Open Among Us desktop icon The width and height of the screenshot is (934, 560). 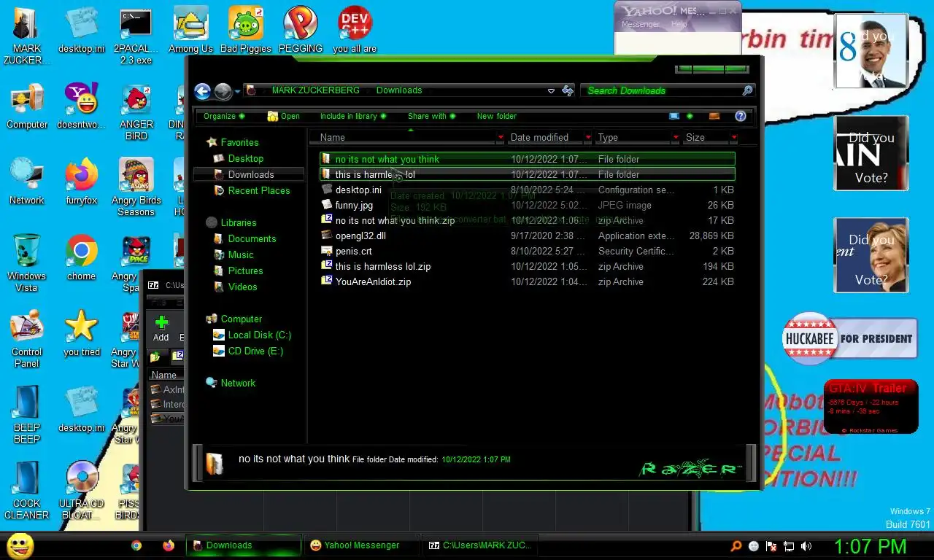(x=190, y=31)
